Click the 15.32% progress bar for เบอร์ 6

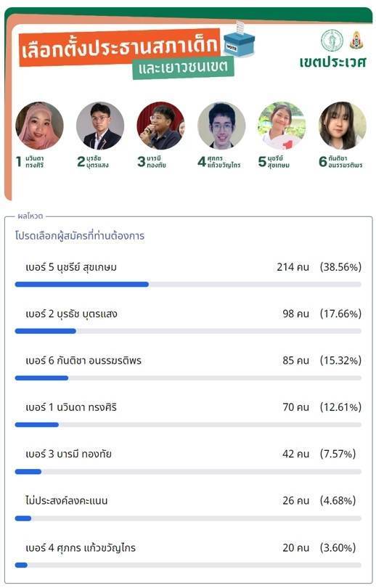188,378
